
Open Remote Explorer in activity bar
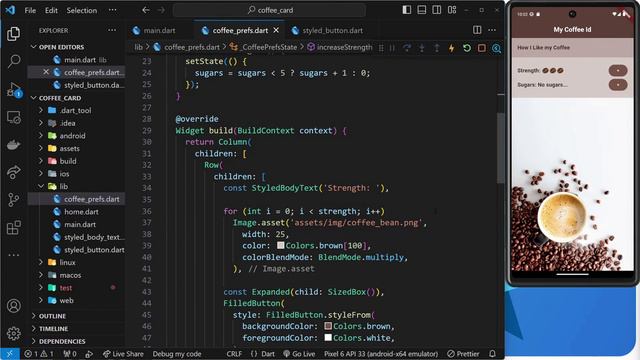click(13, 118)
